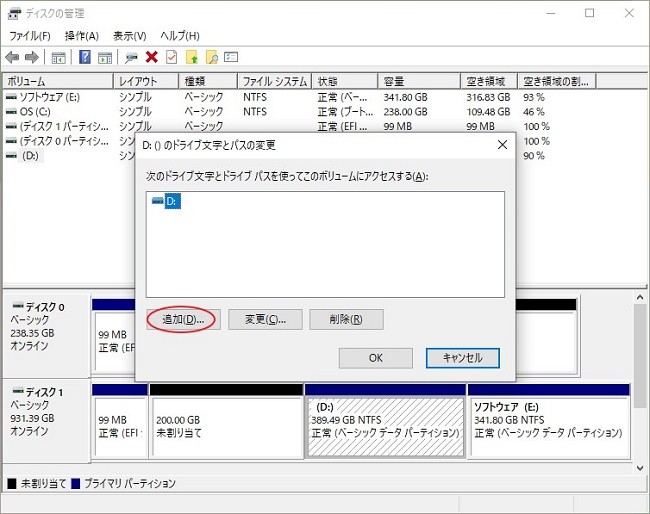The width and height of the screenshot is (650, 514).
Task: Show/hide action pane toolbar icon
Action: click(105, 58)
